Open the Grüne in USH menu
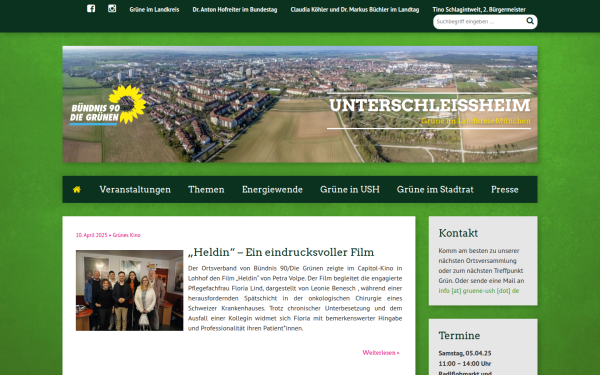Image resolution: width=600 pixels, height=375 pixels. point(350,189)
